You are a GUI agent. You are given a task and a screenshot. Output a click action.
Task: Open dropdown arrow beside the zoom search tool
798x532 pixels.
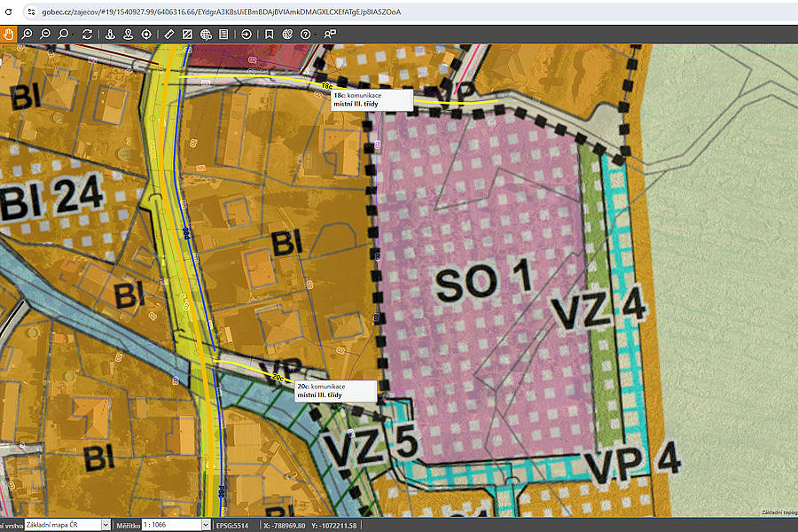point(72,35)
